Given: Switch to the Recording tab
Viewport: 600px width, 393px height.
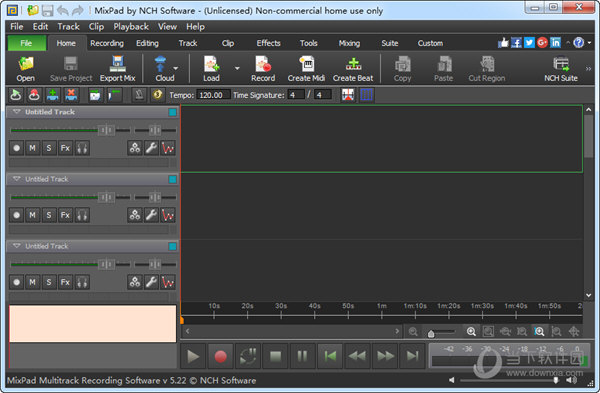Looking at the screenshot, I should (x=107, y=43).
